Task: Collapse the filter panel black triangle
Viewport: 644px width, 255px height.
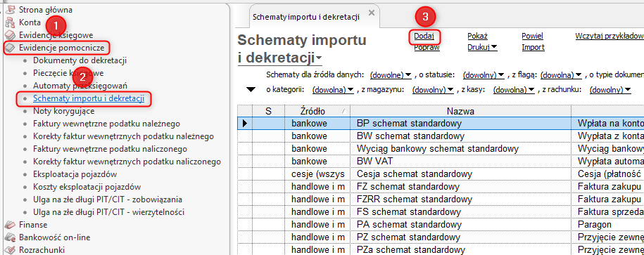Action: point(251,90)
